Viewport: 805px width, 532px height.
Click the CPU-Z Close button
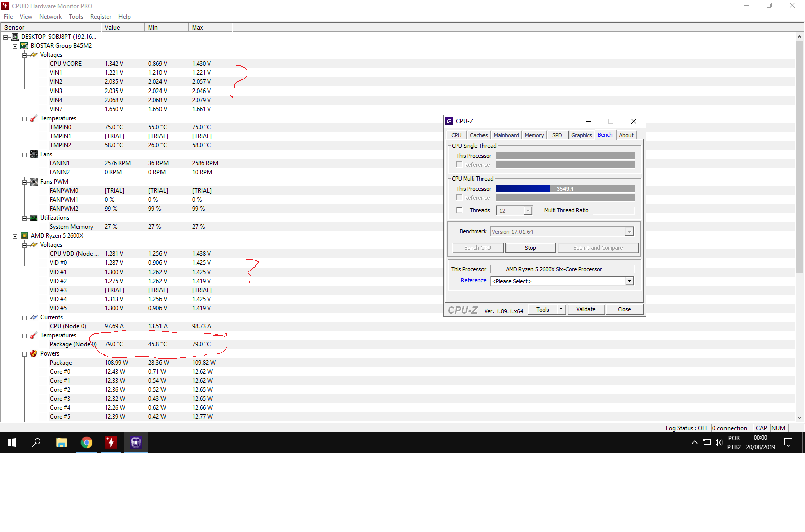point(624,309)
